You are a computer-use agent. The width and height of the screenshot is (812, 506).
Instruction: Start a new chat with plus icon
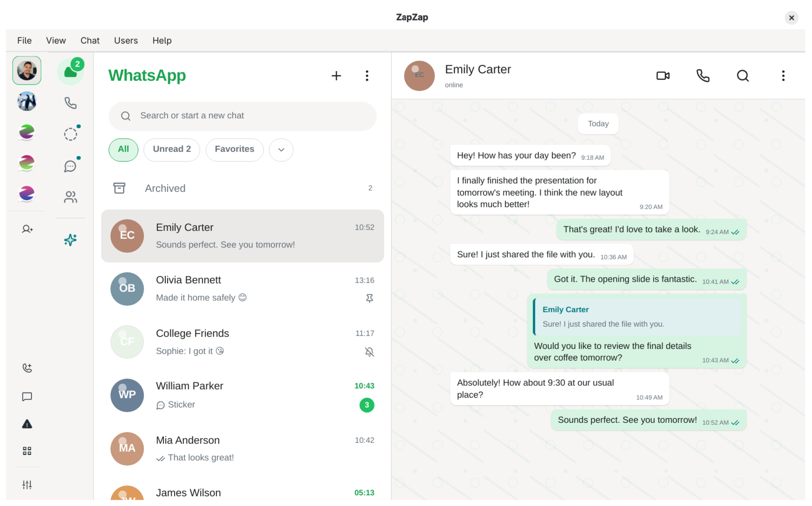336,76
